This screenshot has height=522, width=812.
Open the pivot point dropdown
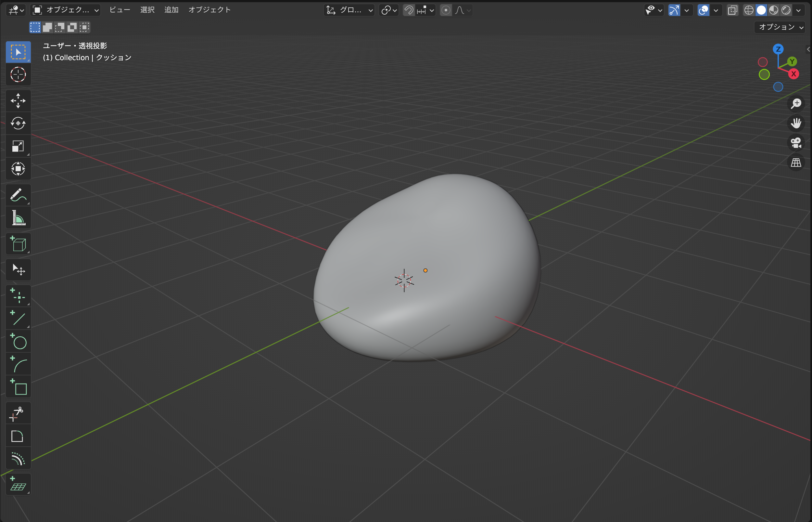coord(389,10)
